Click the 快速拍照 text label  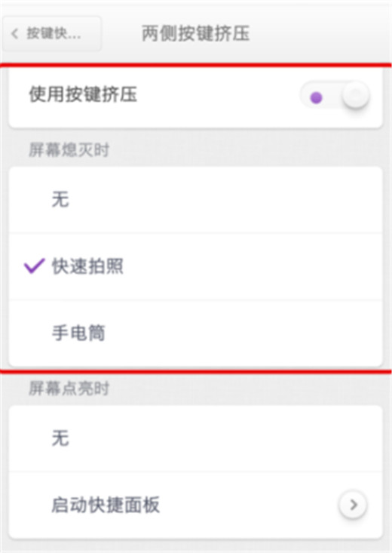coord(87,266)
